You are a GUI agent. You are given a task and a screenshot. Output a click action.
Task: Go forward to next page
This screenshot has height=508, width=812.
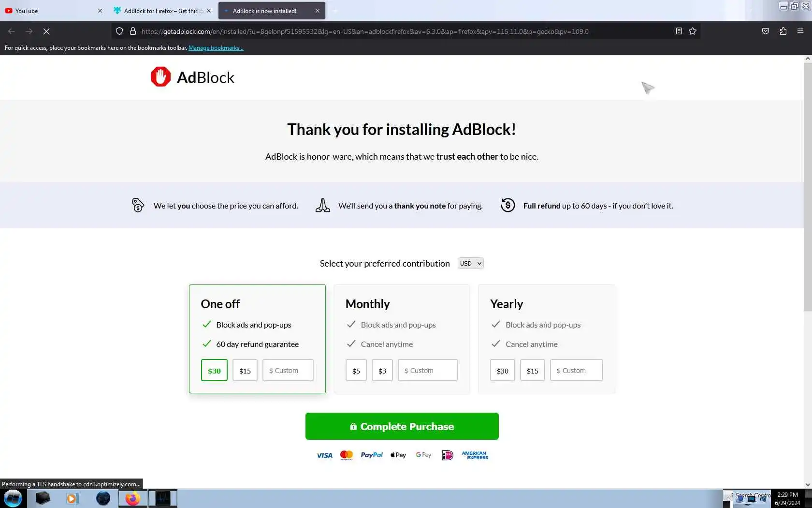pyautogui.click(x=29, y=31)
